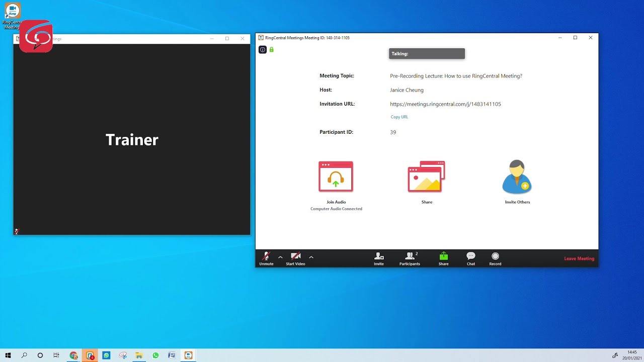The width and height of the screenshot is (644, 362).
Task: Click the Invite Others person icon
Action: (517, 177)
